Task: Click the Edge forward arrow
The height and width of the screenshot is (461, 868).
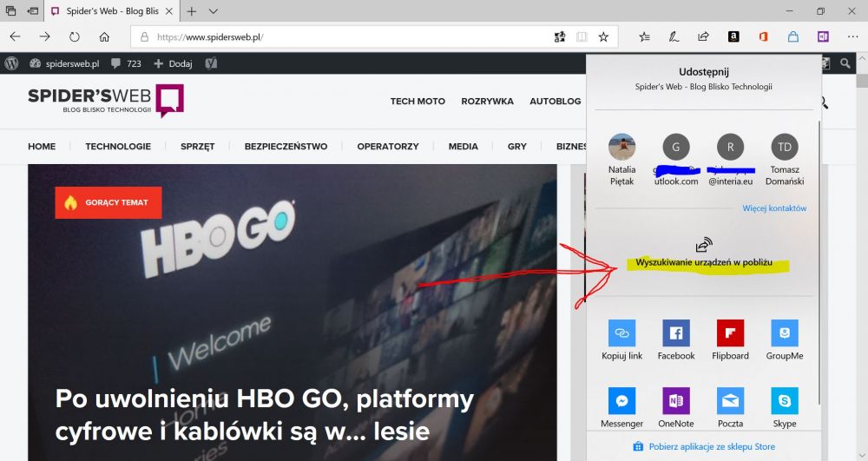Action: coord(45,36)
